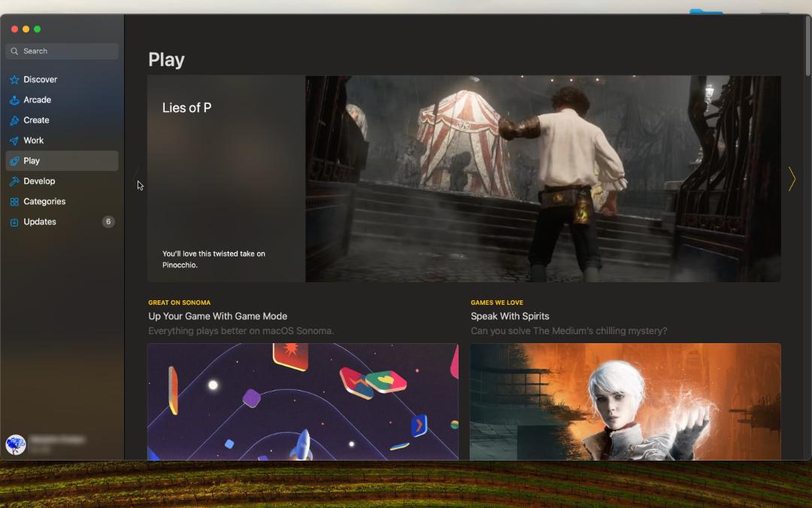Click the Categories grid icon
812x508 pixels.
[x=14, y=202]
